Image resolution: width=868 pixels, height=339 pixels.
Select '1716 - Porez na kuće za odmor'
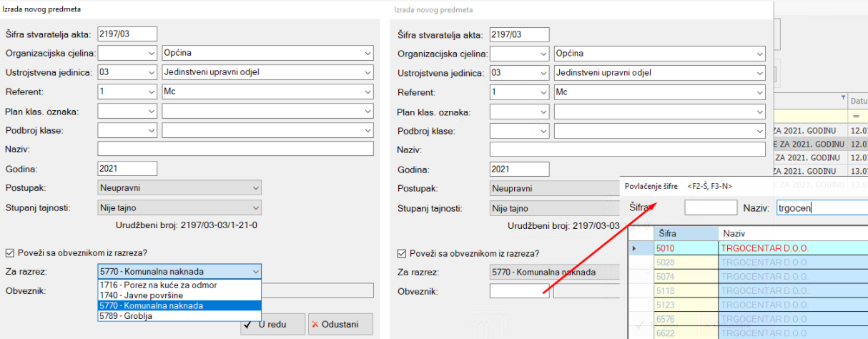158,285
